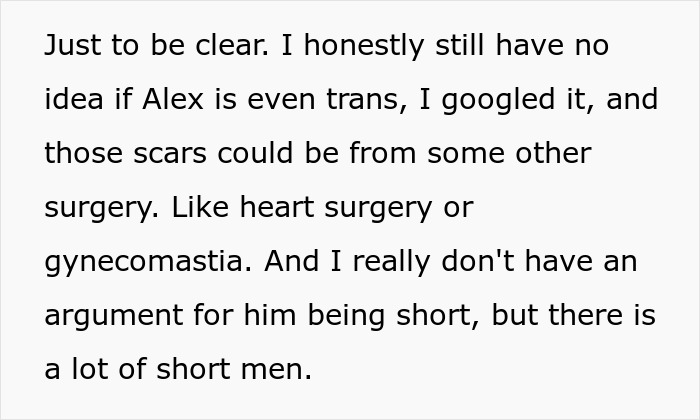Click the word "lot" in last line
Viewport: 700px width, 420px height.
coord(89,371)
